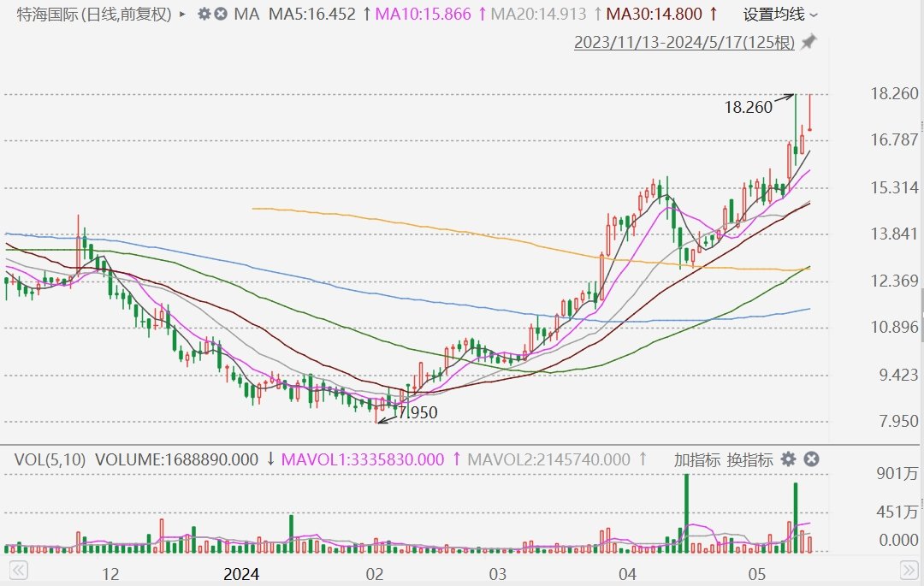Jump chart right with double-arrow button
This screenshot has height=586, width=924.
909,570
